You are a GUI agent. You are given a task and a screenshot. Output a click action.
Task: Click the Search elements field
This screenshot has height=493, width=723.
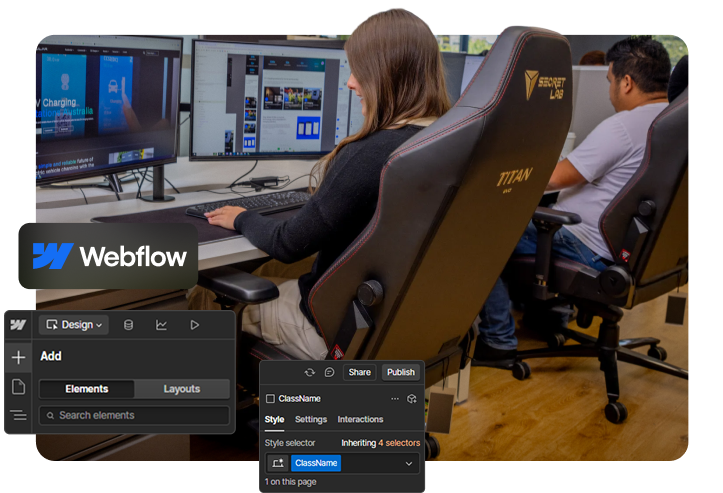134,415
